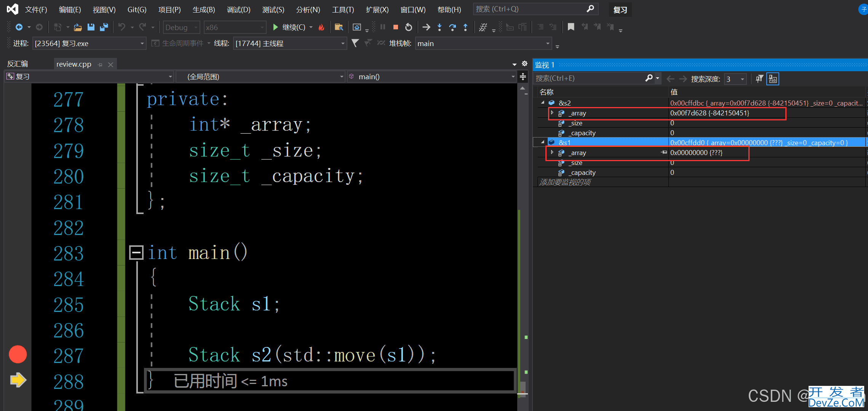Click the hot reload flame icon
The image size is (868, 411).
tap(321, 27)
